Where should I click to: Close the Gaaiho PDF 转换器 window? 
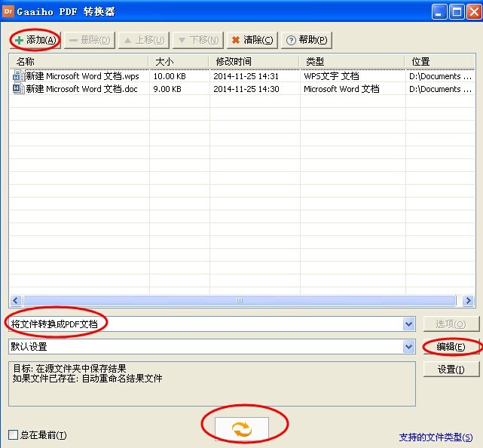pos(474,12)
